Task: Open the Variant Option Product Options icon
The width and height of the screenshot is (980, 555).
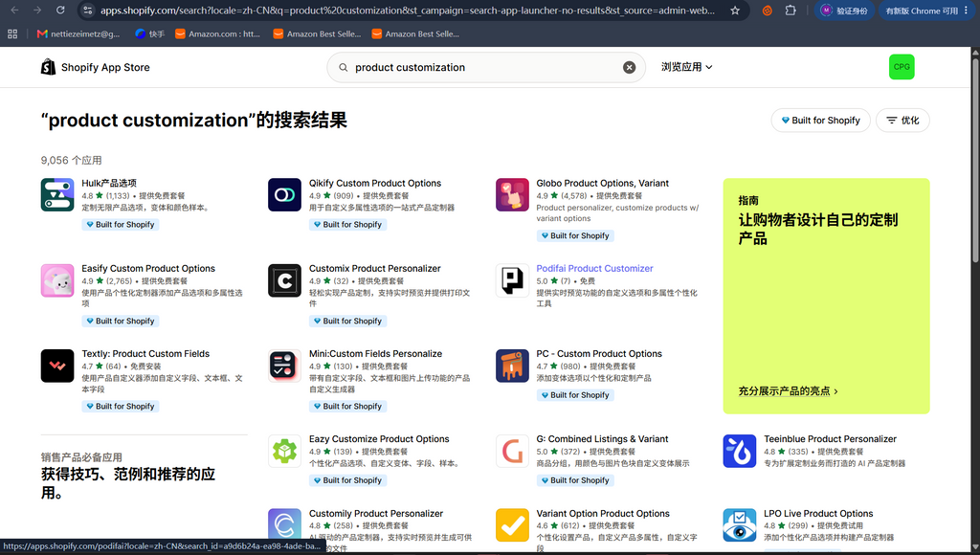Action: 512,525
